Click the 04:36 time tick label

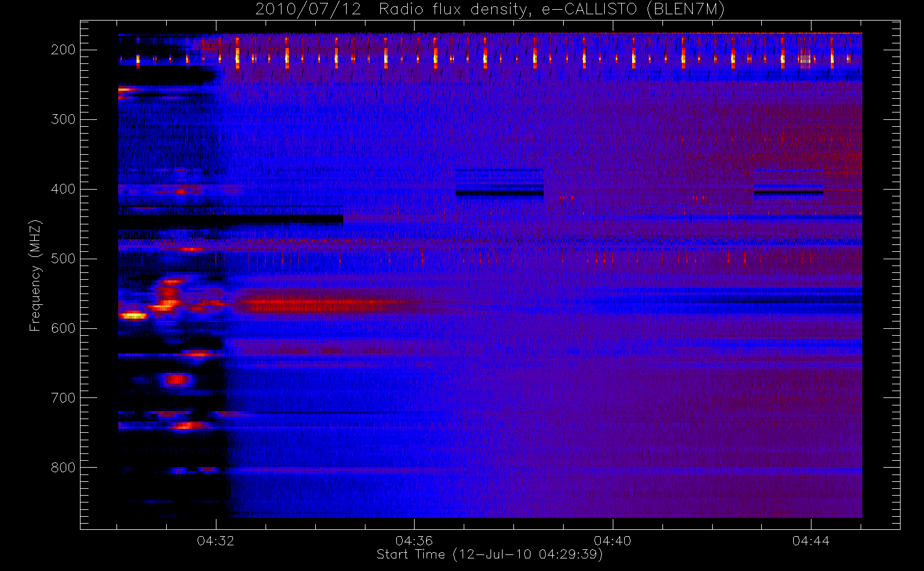[414, 541]
